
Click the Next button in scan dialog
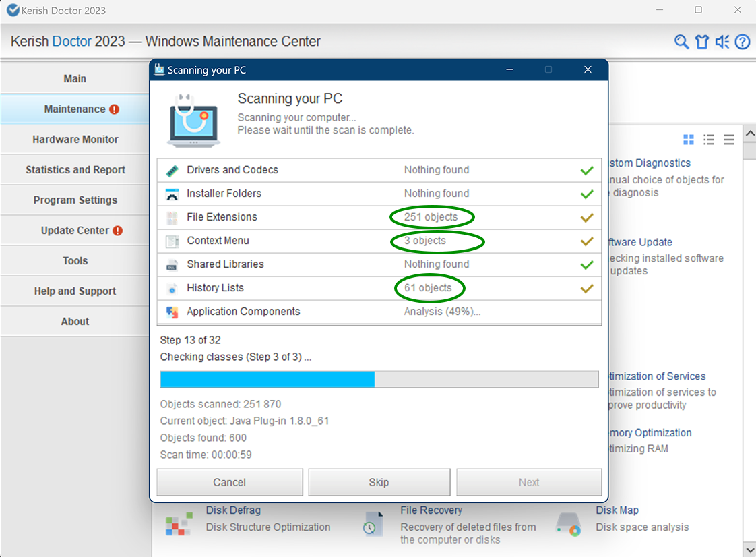pyautogui.click(x=529, y=482)
